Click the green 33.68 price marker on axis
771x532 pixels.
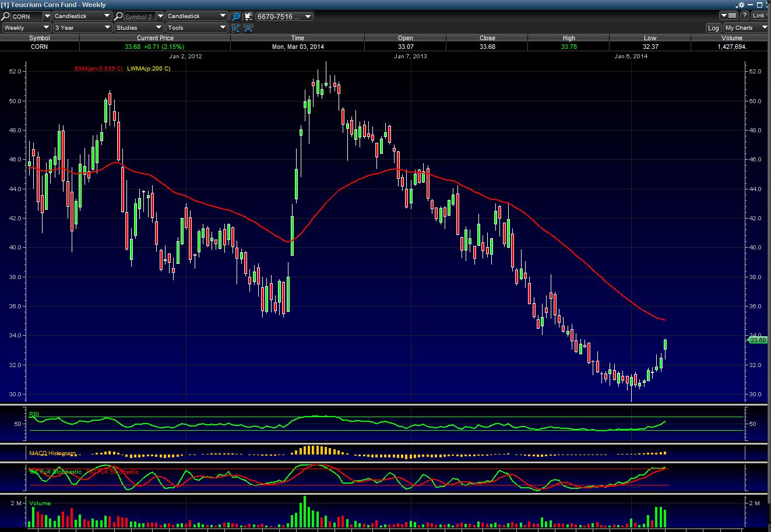[x=757, y=340]
